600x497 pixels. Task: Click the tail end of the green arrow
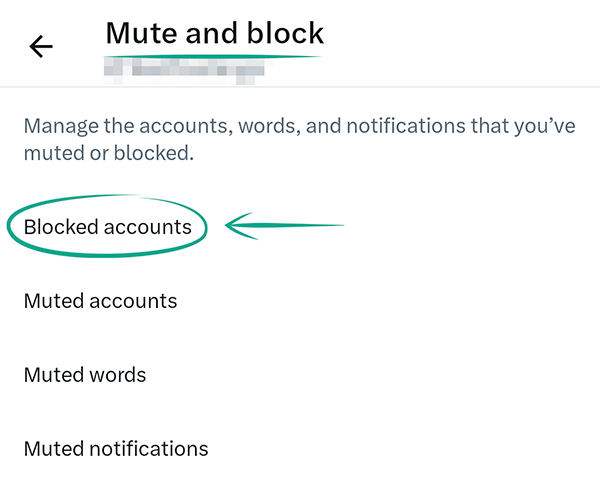[340, 225]
